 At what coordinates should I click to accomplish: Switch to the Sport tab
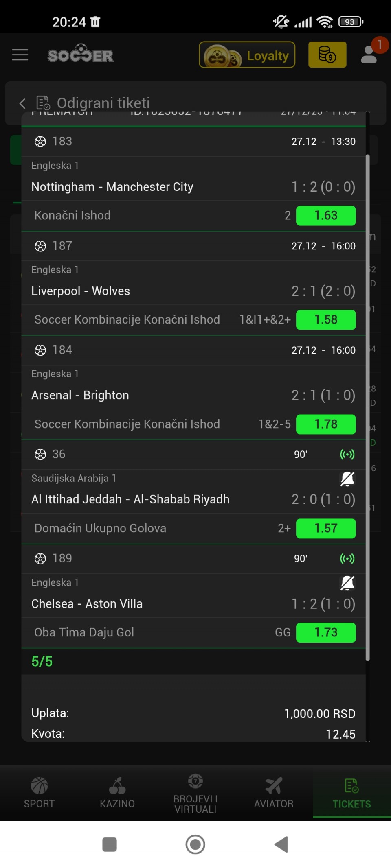click(39, 792)
